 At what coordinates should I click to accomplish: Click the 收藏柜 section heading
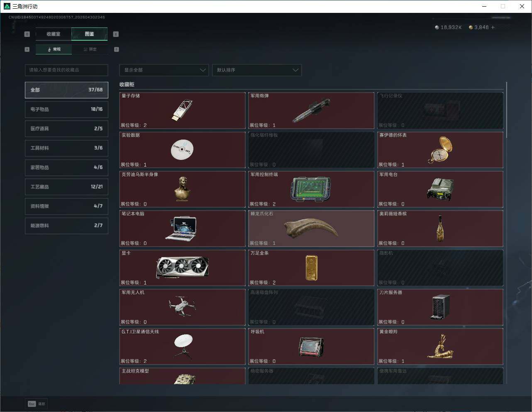click(x=127, y=84)
